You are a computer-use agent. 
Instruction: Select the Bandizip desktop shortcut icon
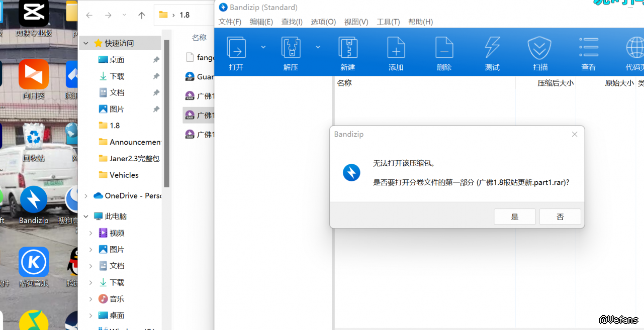click(x=34, y=199)
